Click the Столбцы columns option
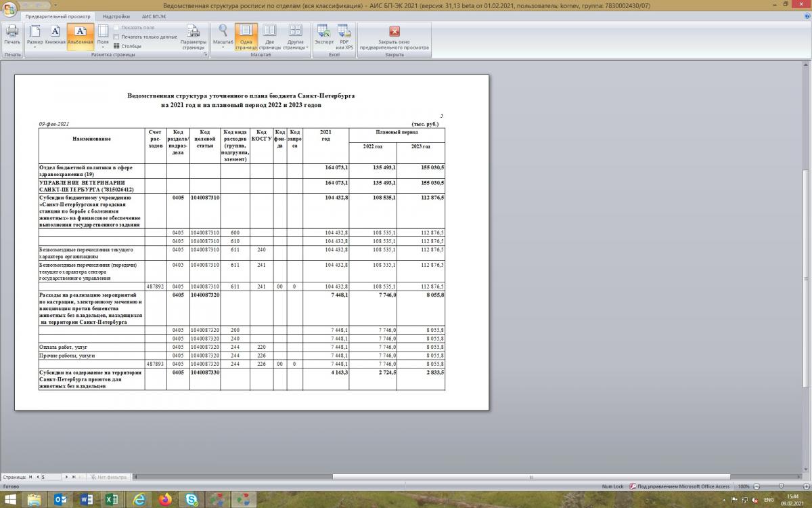Image resolution: width=812 pixels, height=508 pixels. coord(127,46)
